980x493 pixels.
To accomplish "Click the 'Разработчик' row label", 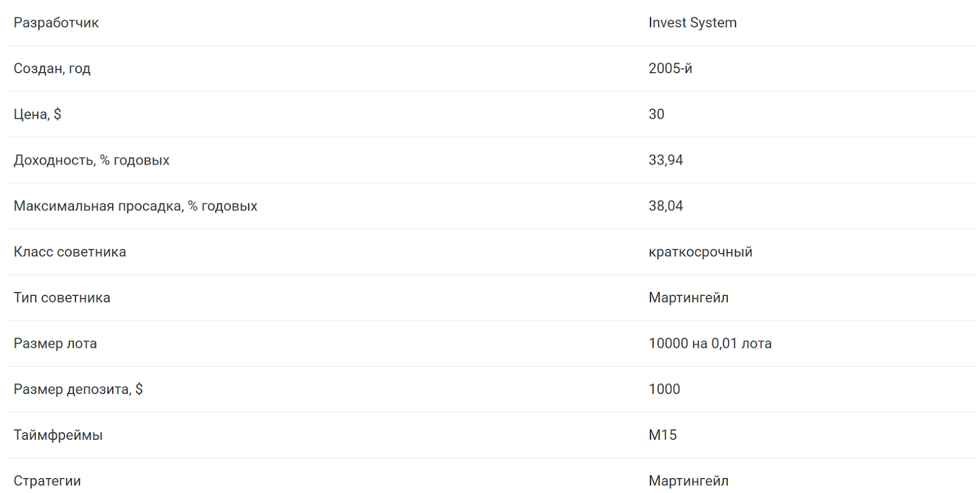I will [56, 23].
